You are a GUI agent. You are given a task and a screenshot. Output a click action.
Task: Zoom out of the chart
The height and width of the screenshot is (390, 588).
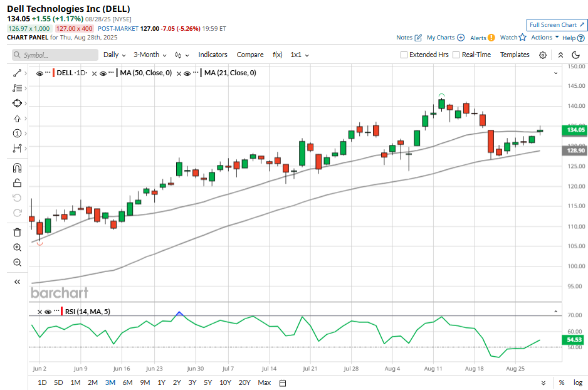tap(17, 263)
